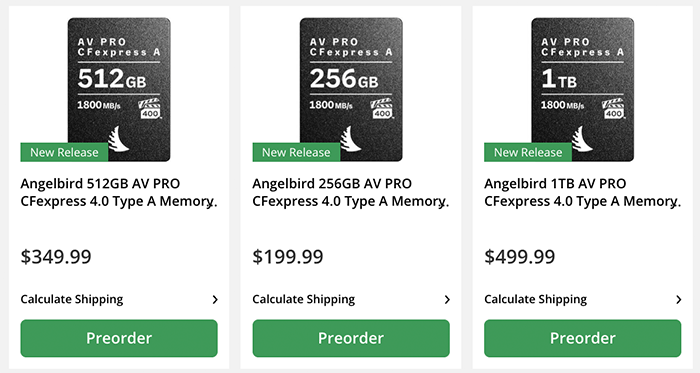Select Calculate Shipping text under $199.99

click(304, 299)
